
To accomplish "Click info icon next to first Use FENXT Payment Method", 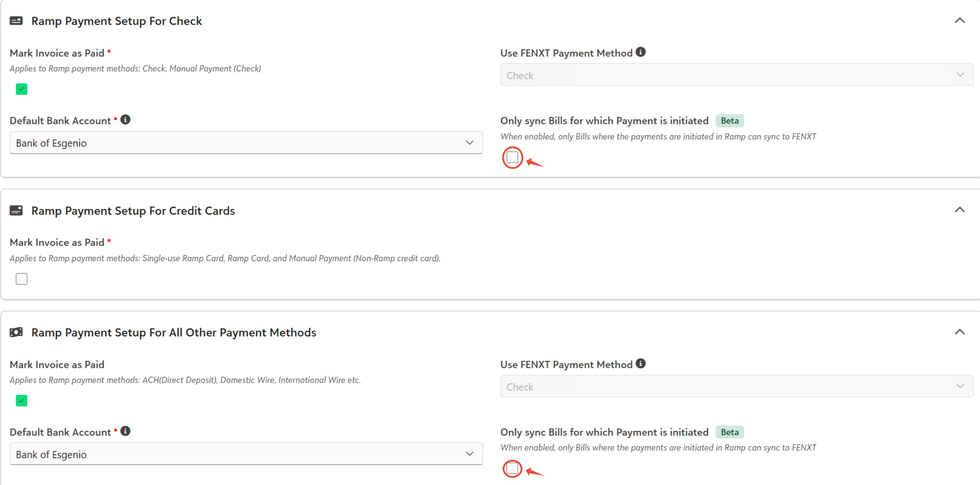I will click(641, 52).
